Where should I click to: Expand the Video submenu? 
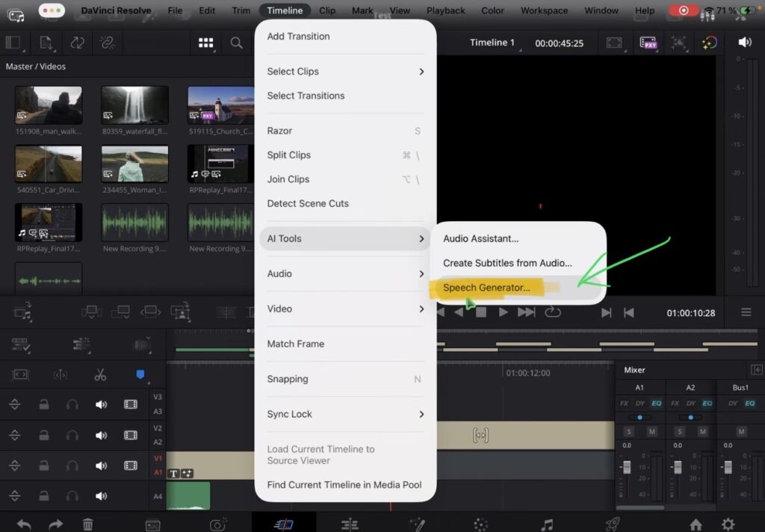pyautogui.click(x=345, y=309)
